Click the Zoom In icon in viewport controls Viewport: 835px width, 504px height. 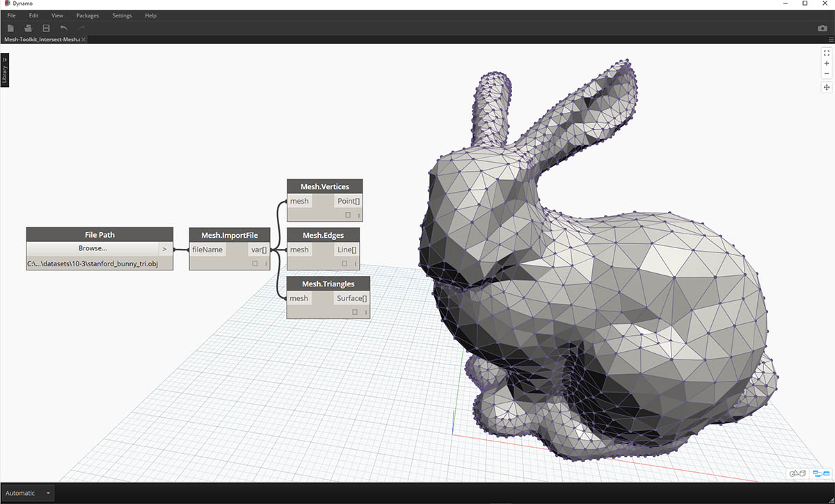click(x=827, y=63)
